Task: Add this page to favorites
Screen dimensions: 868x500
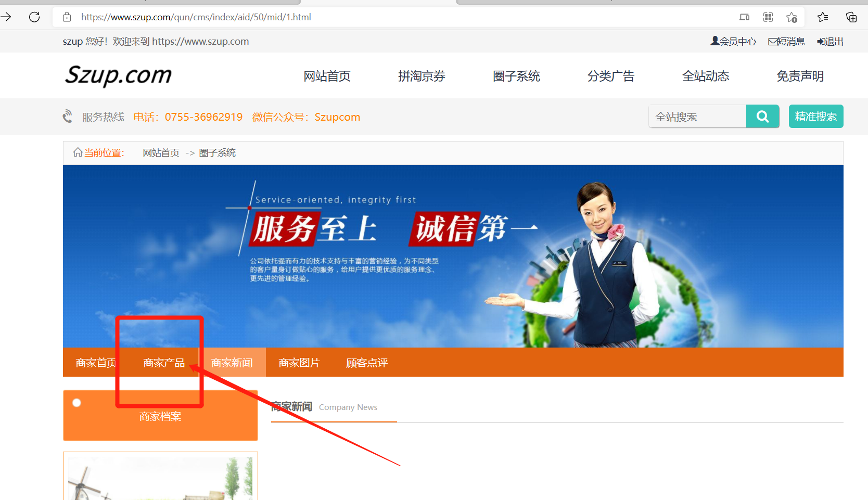Action: pyautogui.click(x=792, y=17)
